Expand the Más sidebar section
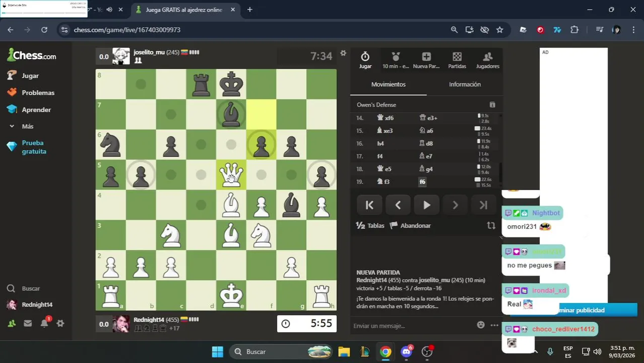Image resolution: width=644 pixels, height=363 pixels. point(21,126)
